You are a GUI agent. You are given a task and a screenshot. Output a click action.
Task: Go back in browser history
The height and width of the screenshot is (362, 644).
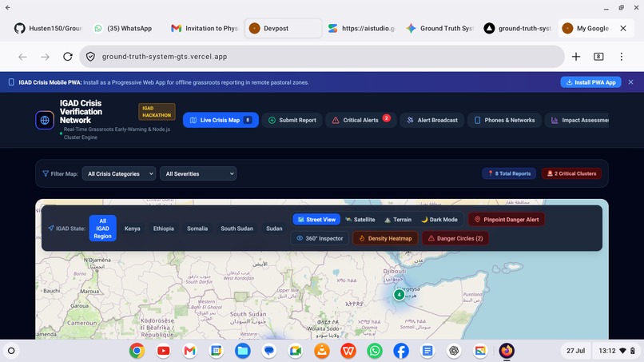(x=22, y=56)
